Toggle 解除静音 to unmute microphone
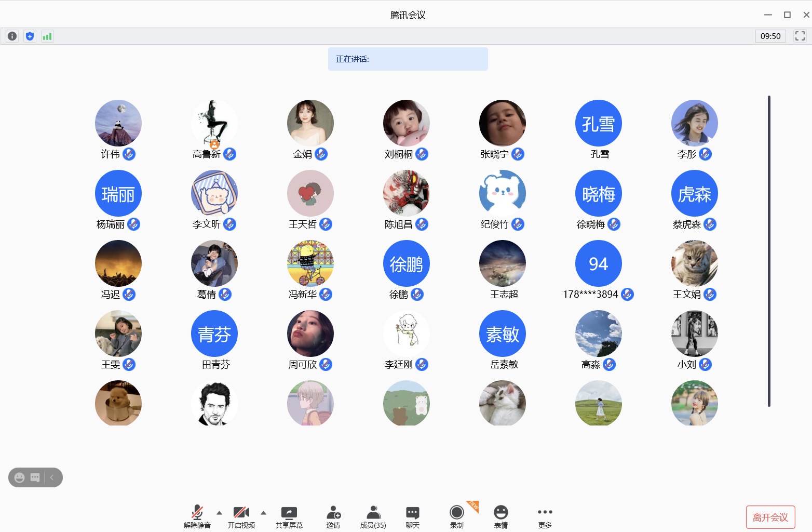812x532 pixels. [197, 516]
